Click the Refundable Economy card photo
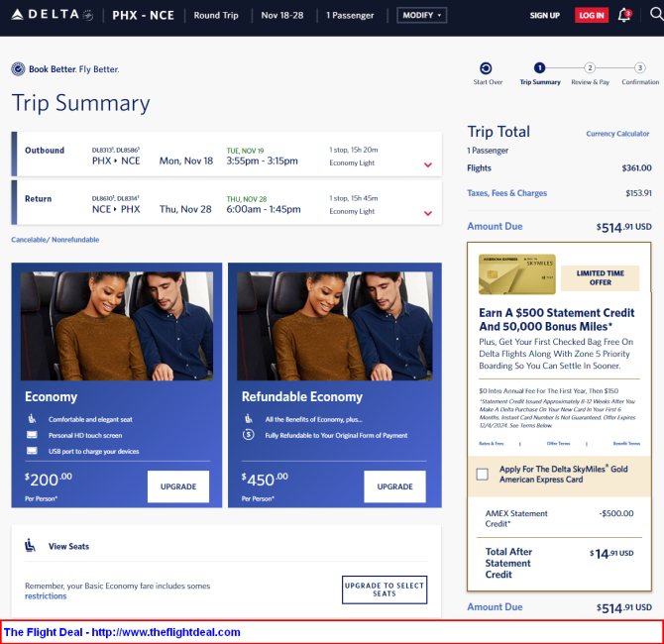664x644 pixels. [x=335, y=326]
